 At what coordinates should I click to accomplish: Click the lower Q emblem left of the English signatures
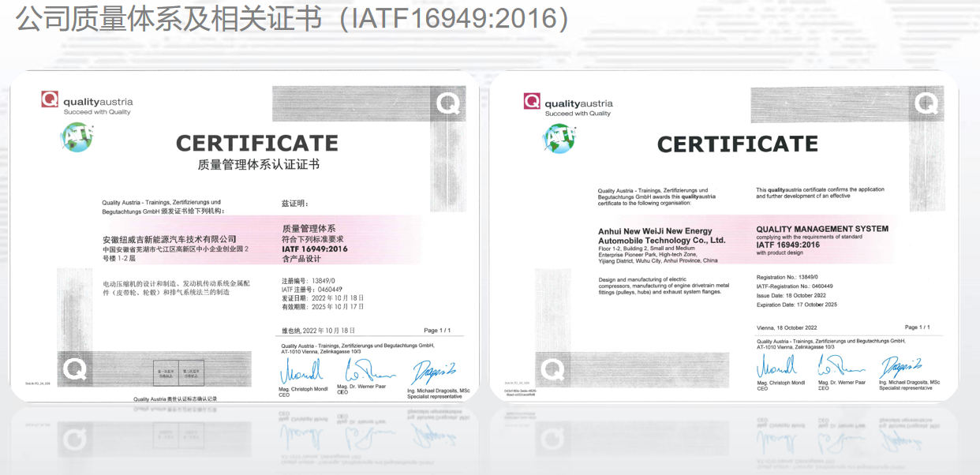coord(553,368)
